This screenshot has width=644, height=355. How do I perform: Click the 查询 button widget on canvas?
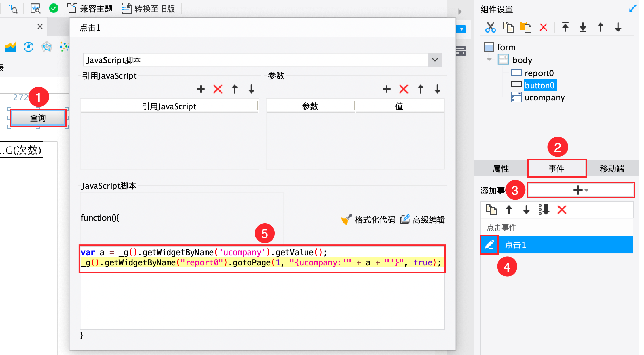[x=38, y=118]
